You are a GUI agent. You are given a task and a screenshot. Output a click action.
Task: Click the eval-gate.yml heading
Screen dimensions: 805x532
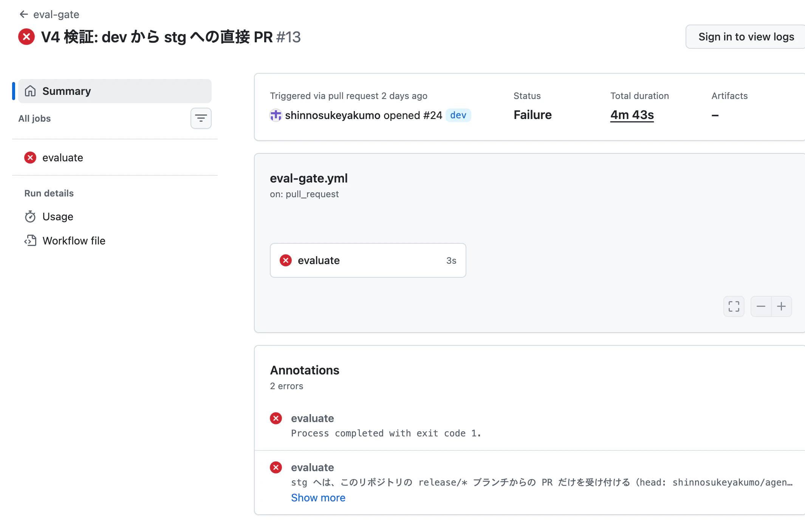309,178
